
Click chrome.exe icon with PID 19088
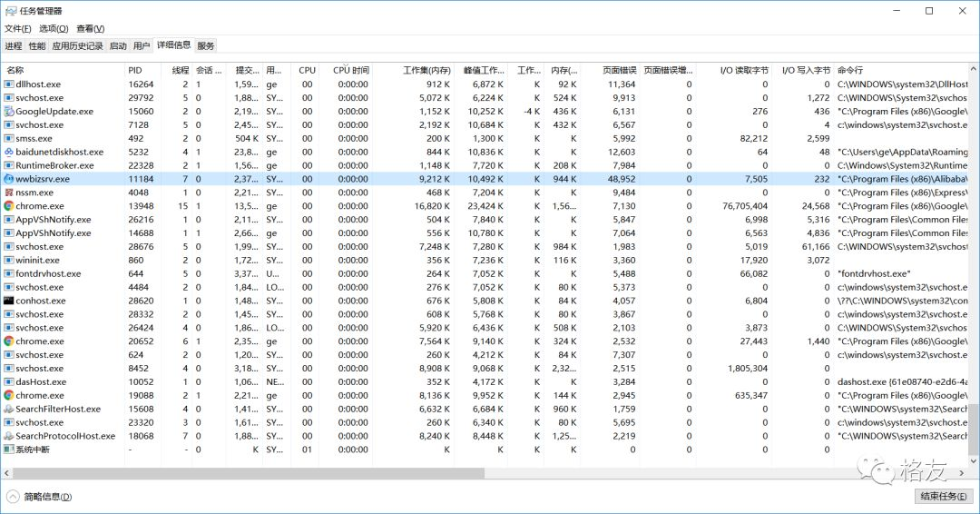click(x=9, y=395)
